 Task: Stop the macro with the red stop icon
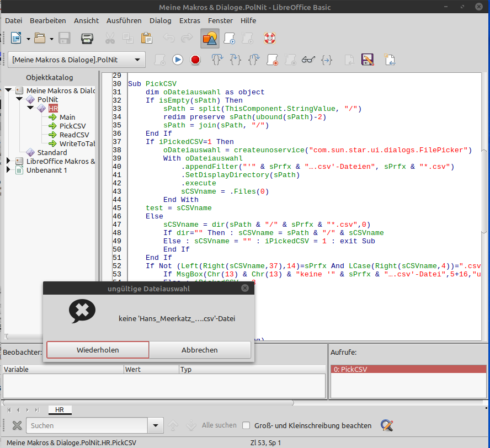click(x=195, y=60)
